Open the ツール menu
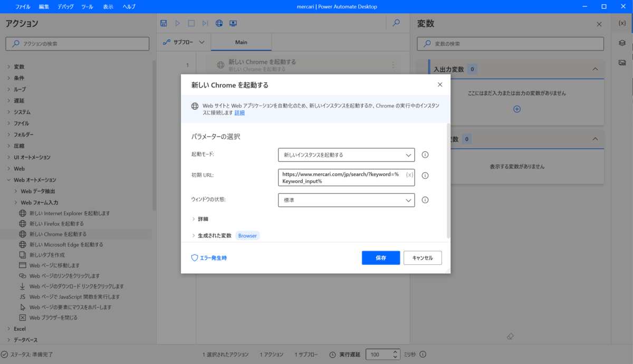The width and height of the screenshot is (633, 364). tap(87, 7)
